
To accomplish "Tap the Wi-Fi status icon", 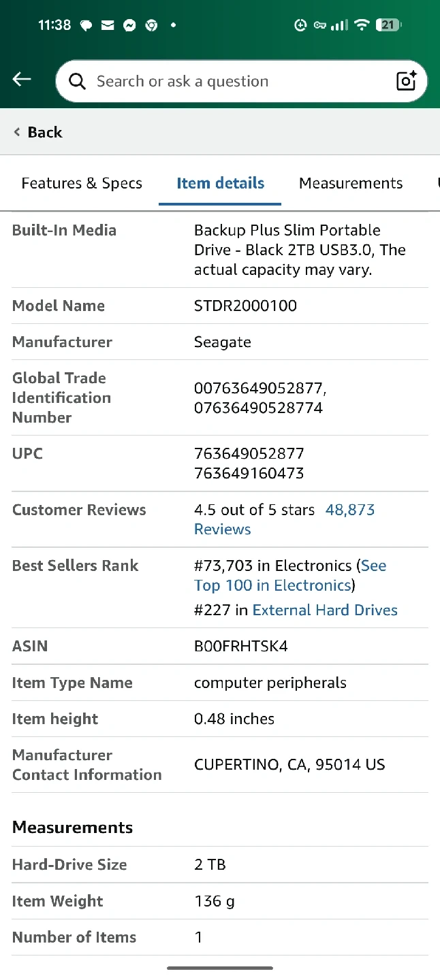I will [362, 25].
